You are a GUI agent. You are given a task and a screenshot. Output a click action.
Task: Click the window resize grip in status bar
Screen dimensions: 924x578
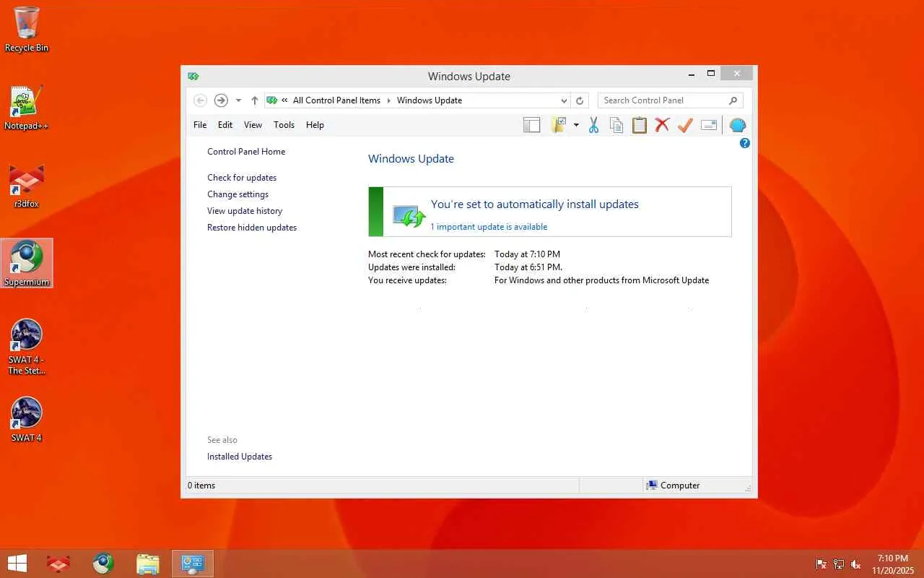point(747,488)
